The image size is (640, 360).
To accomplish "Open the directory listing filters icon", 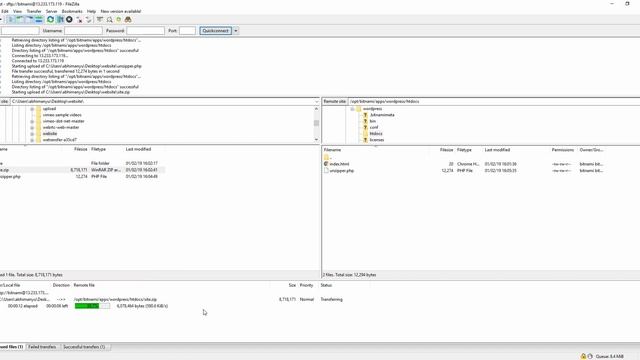I will tap(100, 20).
